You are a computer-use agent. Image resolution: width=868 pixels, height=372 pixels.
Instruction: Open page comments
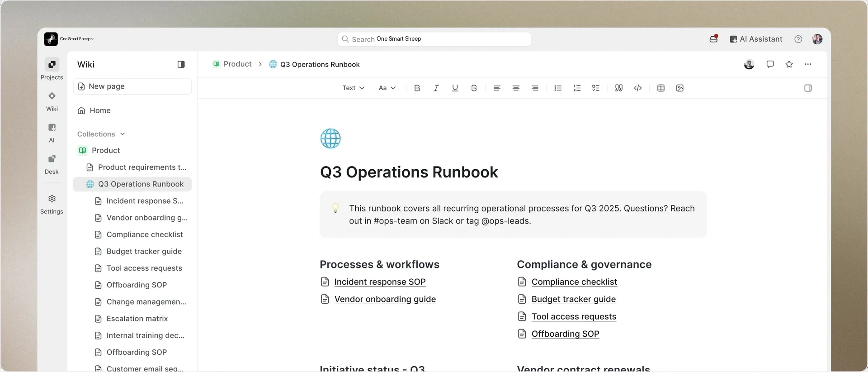point(770,64)
